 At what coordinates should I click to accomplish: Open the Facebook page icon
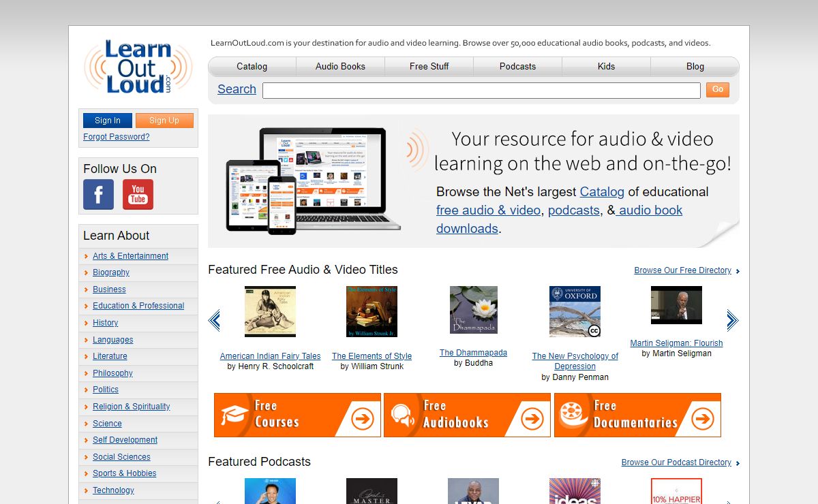98,195
